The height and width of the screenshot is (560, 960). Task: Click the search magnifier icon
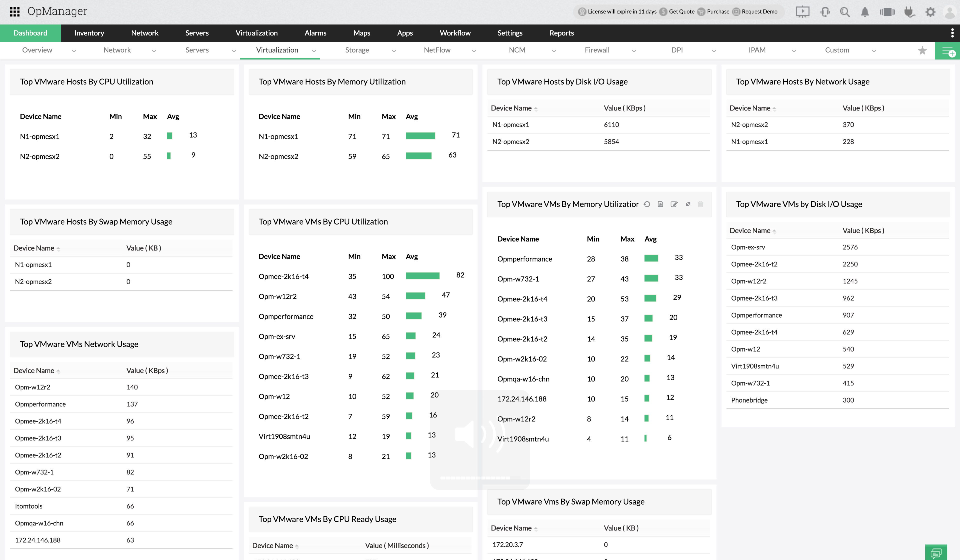coord(844,12)
